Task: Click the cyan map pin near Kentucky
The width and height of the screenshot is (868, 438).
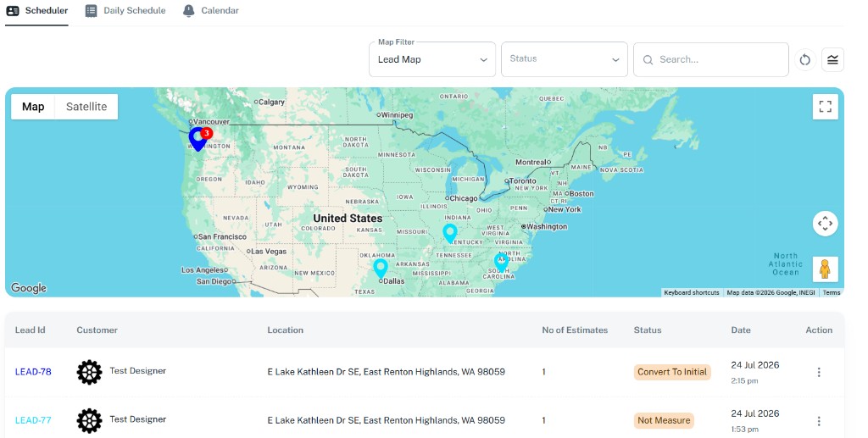Action: click(450, 233)
